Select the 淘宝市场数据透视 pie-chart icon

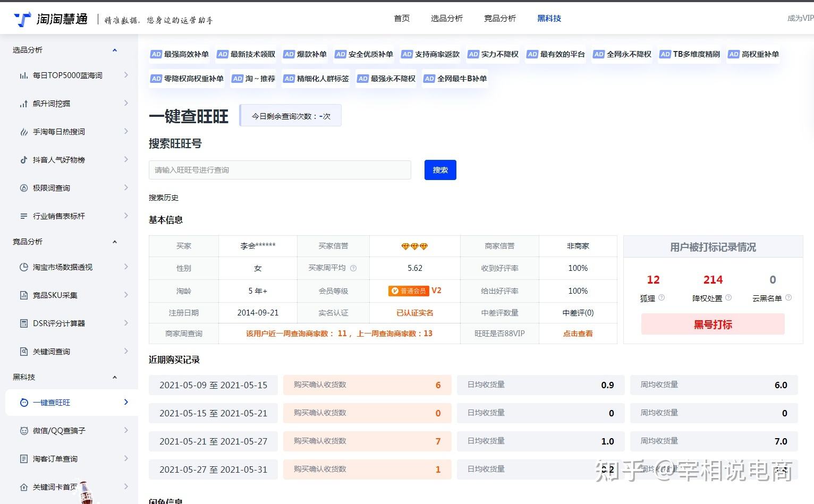[24, 267]
